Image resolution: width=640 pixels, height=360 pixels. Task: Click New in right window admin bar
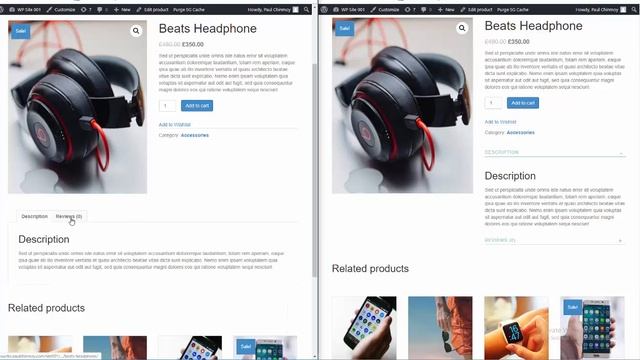click(446, 9)
